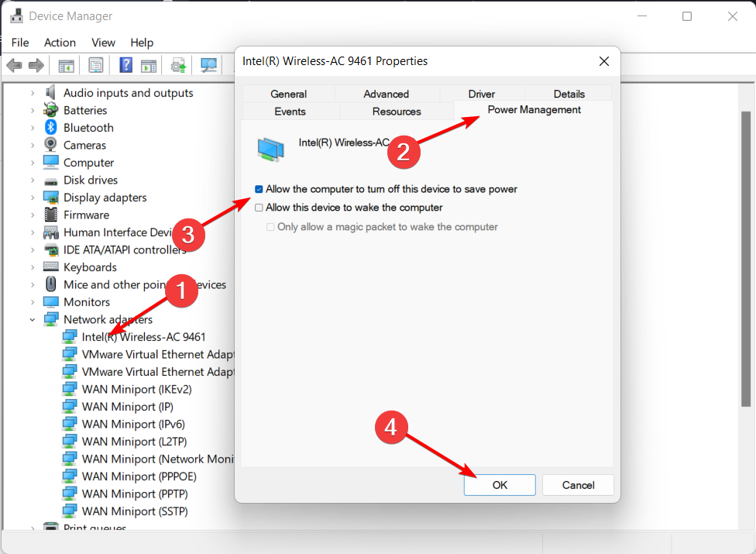Uncheck Allow computer to turn off this device
756x554 pixels.
coord(259,189)
